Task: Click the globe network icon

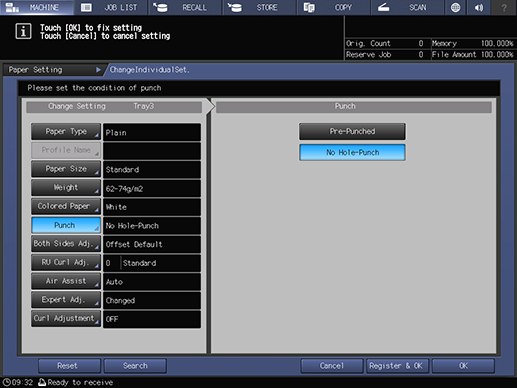Action: tap(455, 7)
